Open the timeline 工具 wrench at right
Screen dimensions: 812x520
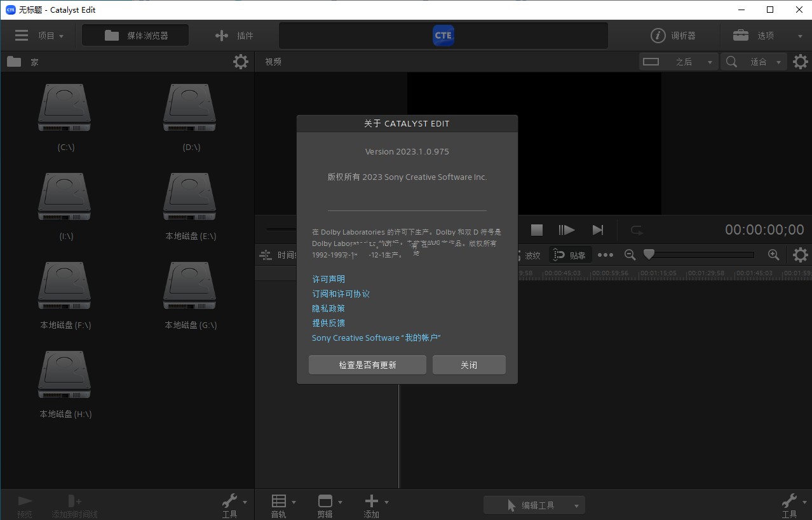tap(789, 501)
